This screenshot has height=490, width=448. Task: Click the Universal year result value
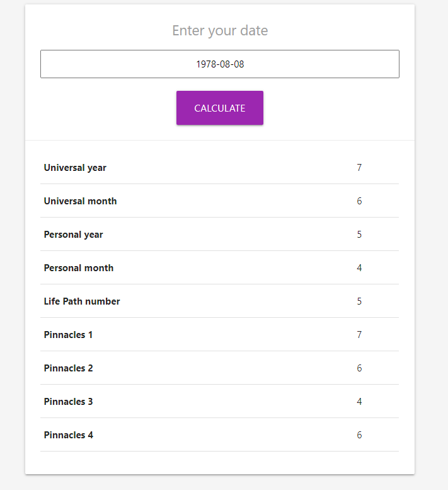(x=359, y=168)
